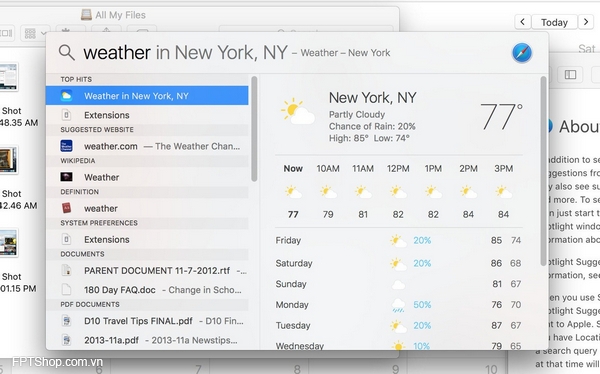
Task: Click the Tuesday forecast row
Action: tap(398, 326)
